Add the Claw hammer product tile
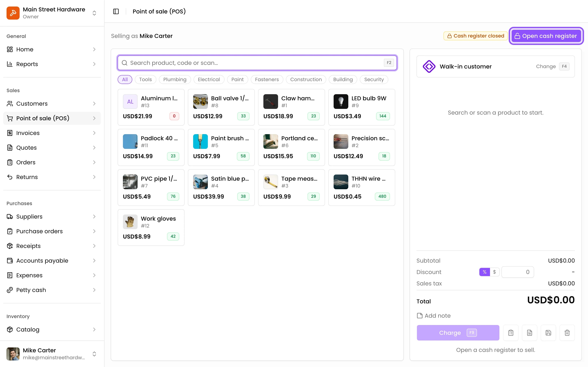This screenshot has height=367, width=588. click(291, 107)
